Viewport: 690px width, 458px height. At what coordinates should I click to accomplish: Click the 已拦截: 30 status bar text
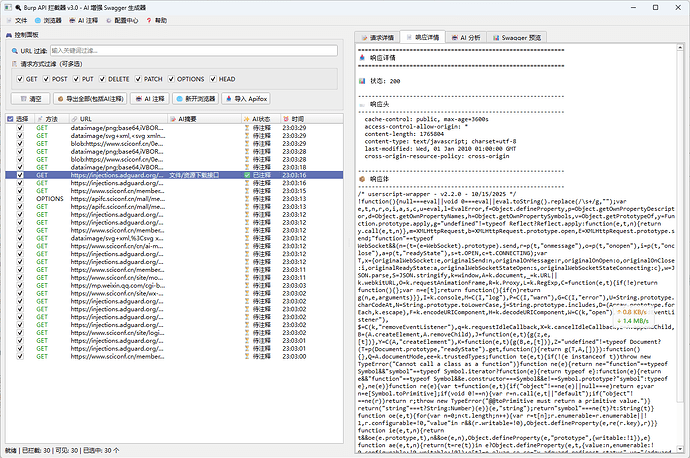[36, 451]
